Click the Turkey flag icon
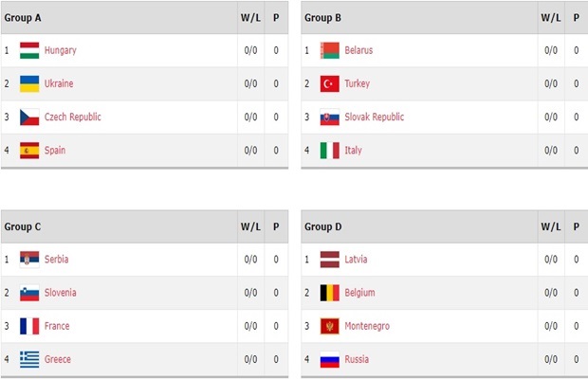588x379 pixels. click(330, 83)
